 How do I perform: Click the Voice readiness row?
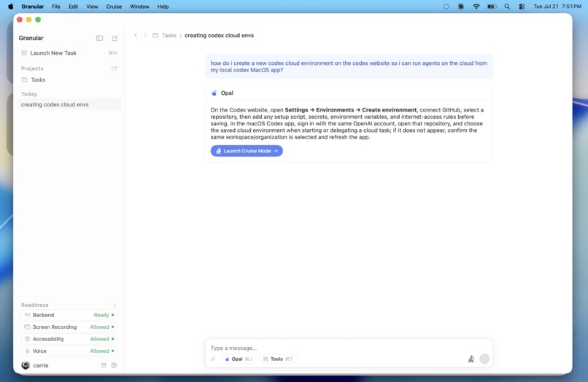point(69,351)
